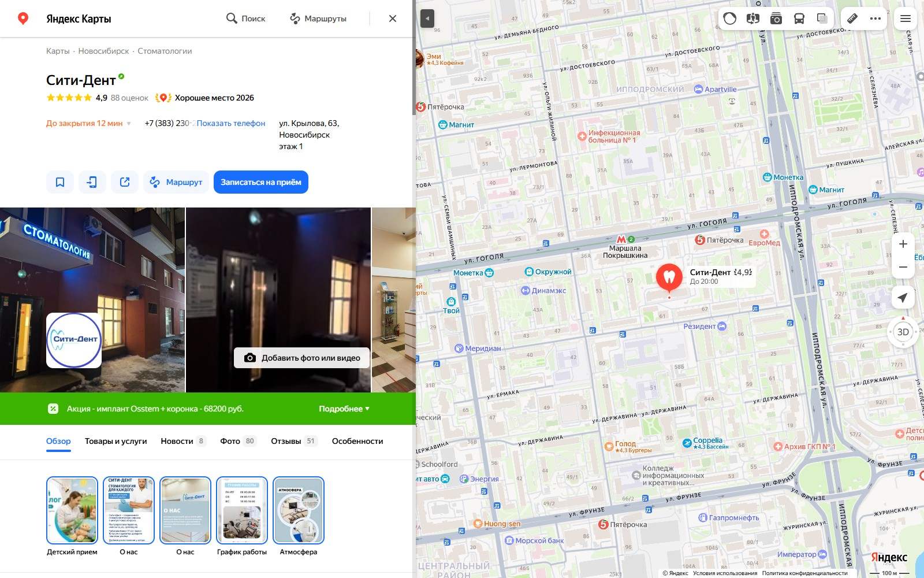The height and width of the screenshot is (578, 924).
Task: Follow the Новосибирск breadcrumb link
Action: [x=104, y=51]
